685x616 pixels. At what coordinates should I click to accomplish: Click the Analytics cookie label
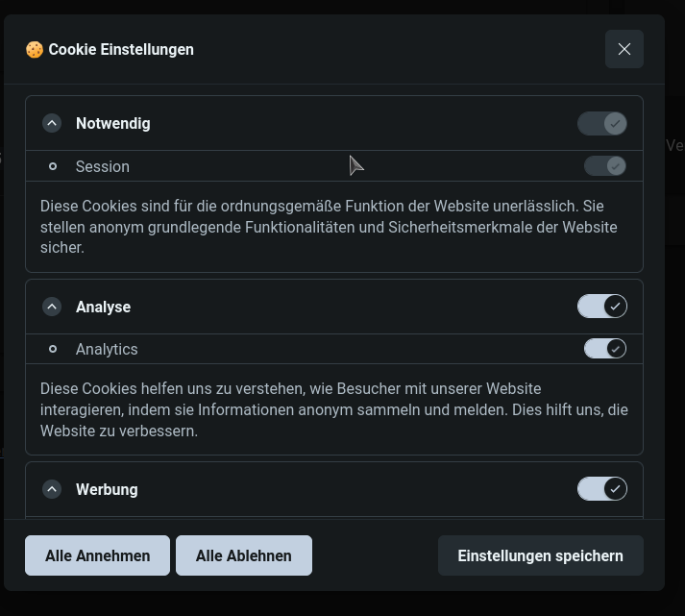107,349
